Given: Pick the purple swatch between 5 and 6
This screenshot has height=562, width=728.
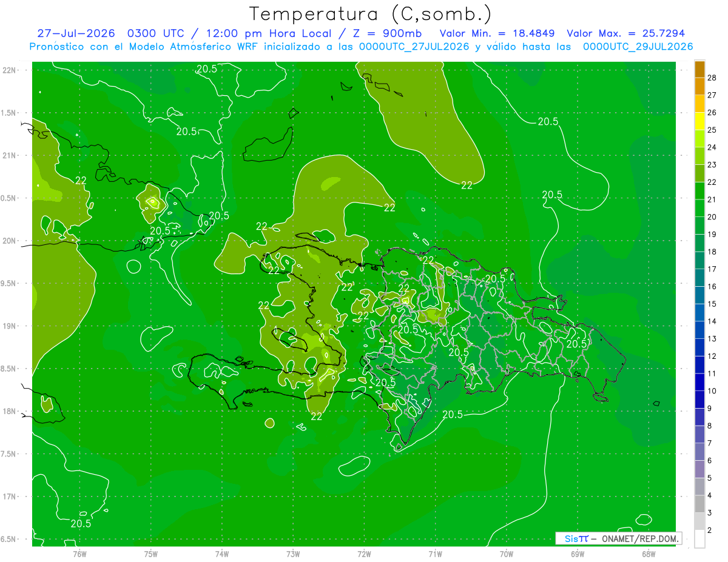Looking at the screenshot, I should [699, 469].
